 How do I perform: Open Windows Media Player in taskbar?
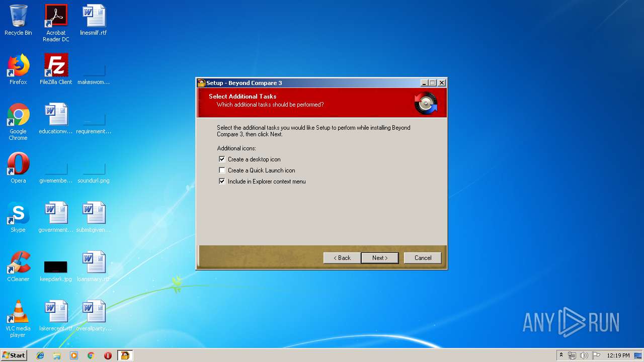click(x=74, y=355)
